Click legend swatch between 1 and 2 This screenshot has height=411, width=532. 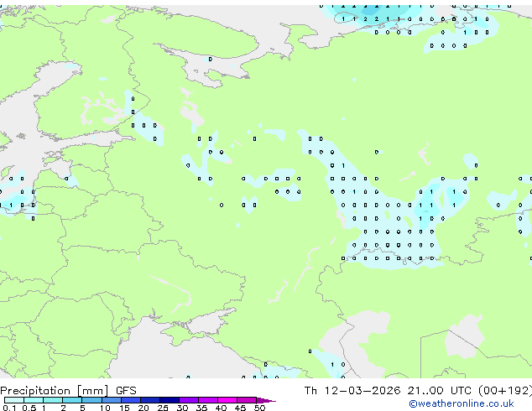click(53, 400)
